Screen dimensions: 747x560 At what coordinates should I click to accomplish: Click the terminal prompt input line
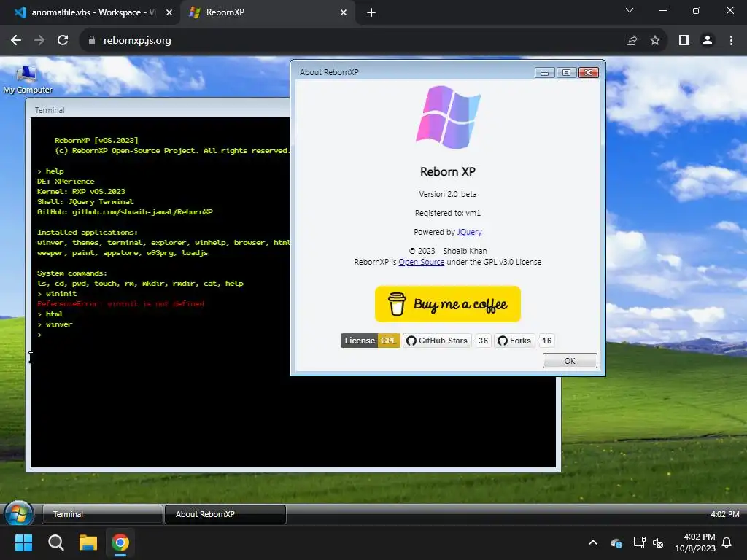click(162, 334)
